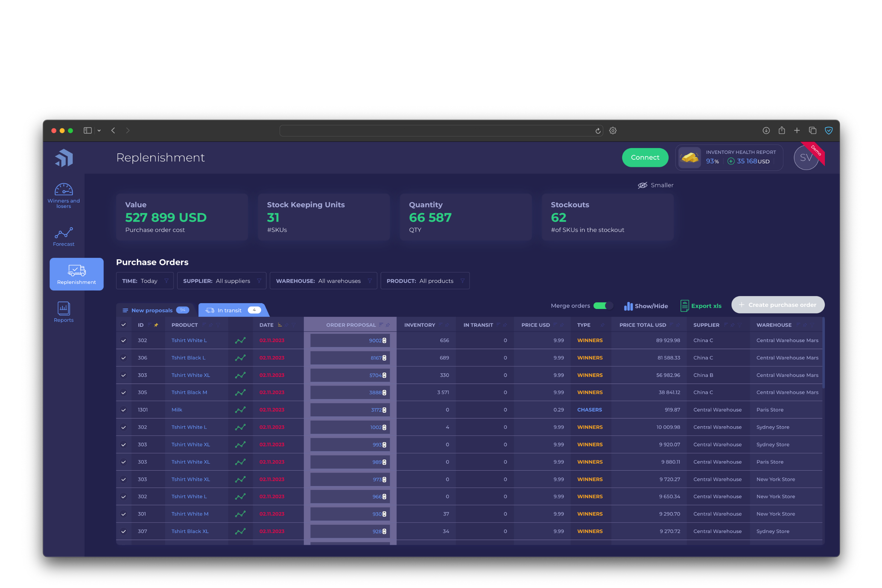
Task: Click the Connect button
Action: tap(645, 157)
